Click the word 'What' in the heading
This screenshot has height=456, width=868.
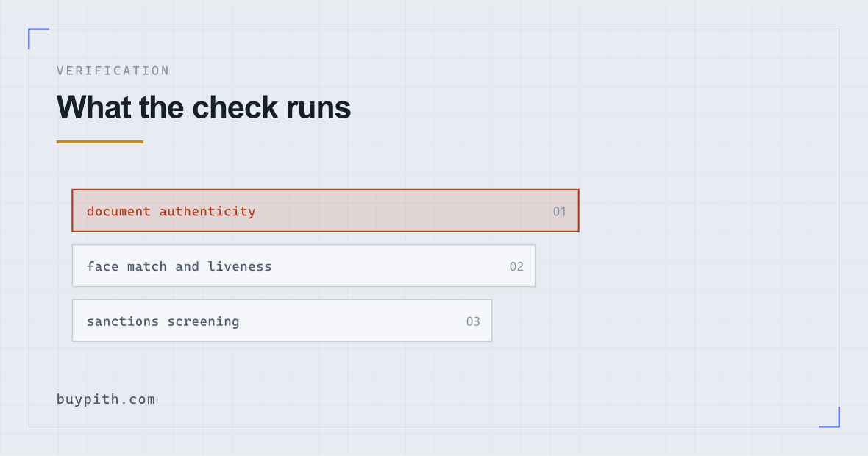point(93,107)
